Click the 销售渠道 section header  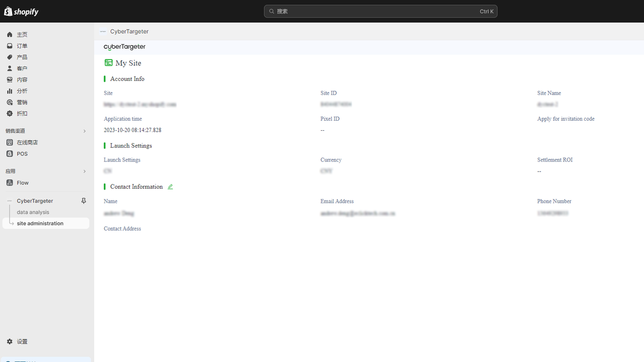pyautogui.click(x=15, y=131)
